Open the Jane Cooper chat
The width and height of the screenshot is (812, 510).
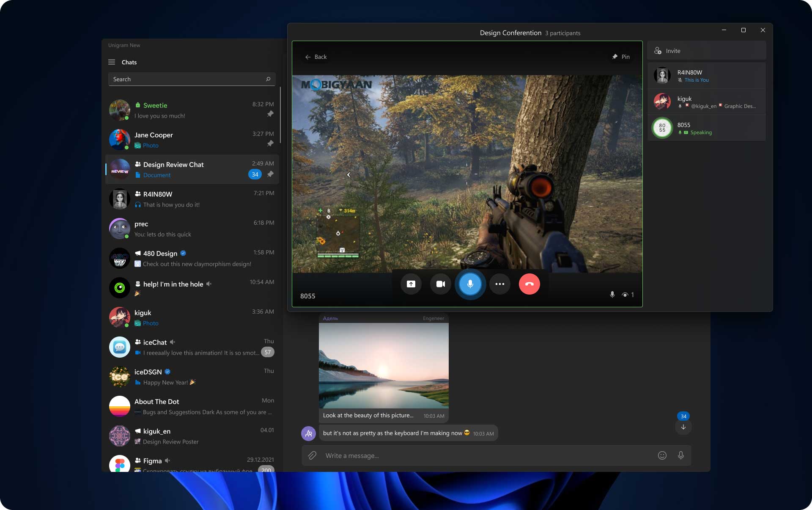[x=192, y=140]
